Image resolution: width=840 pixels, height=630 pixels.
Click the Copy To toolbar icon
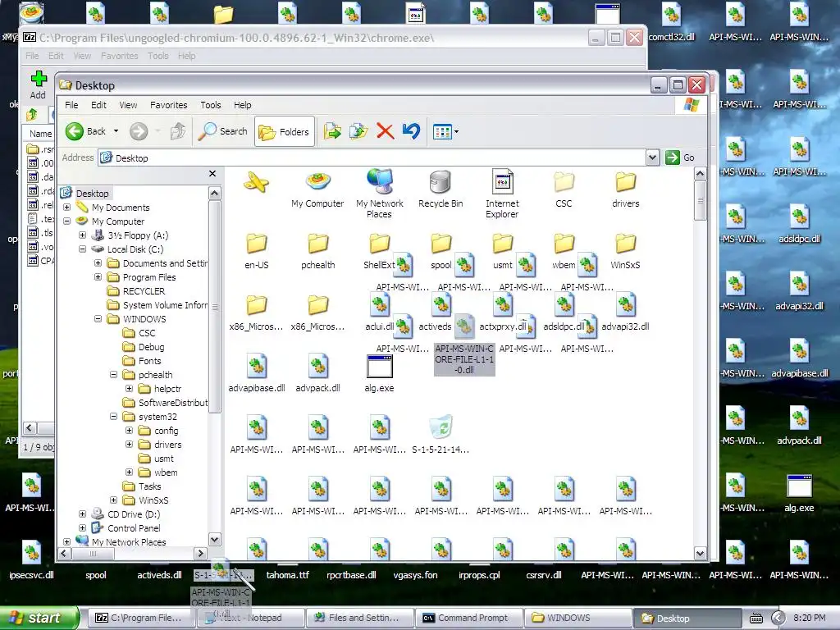click(358, 131)
